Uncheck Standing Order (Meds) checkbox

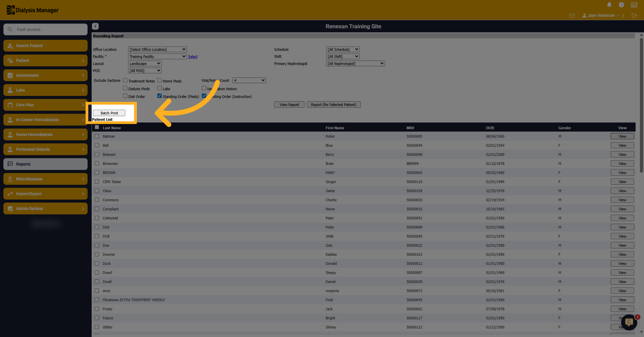[x=159, y=96]
